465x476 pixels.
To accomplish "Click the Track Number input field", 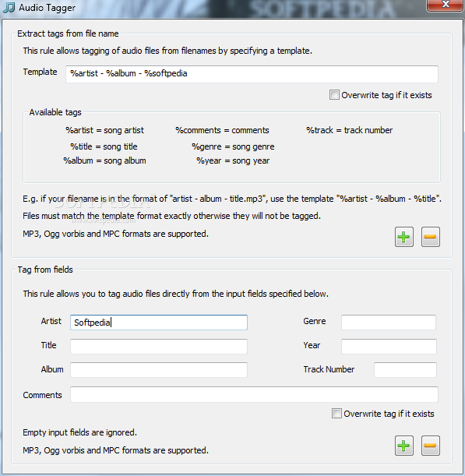I will (405, 370).
